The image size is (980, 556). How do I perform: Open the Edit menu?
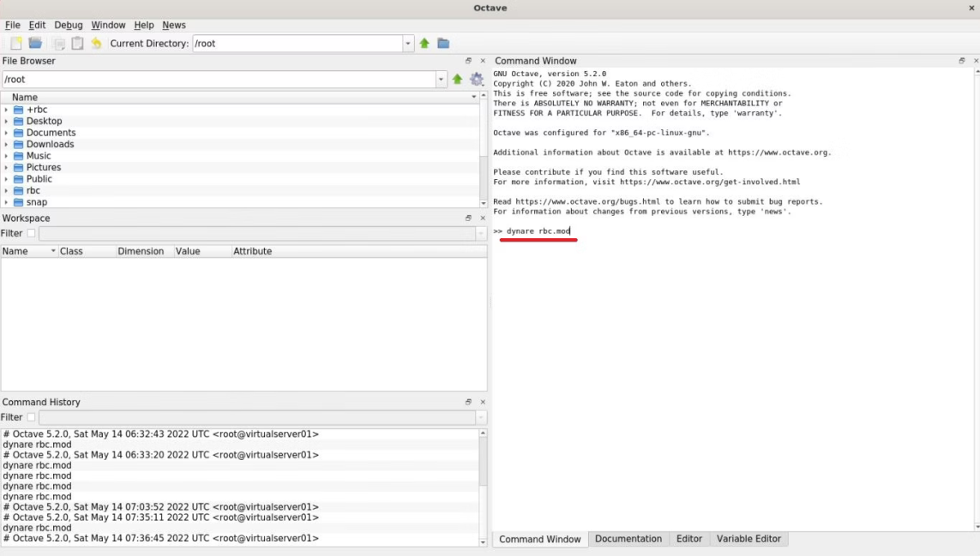pos(37,25)
